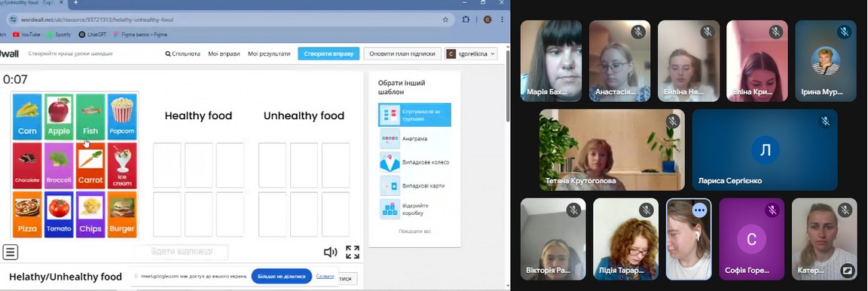Expand the template list via Показати всі
The height and width of the screenshot is (291, 868).
[x=414, y=231]
